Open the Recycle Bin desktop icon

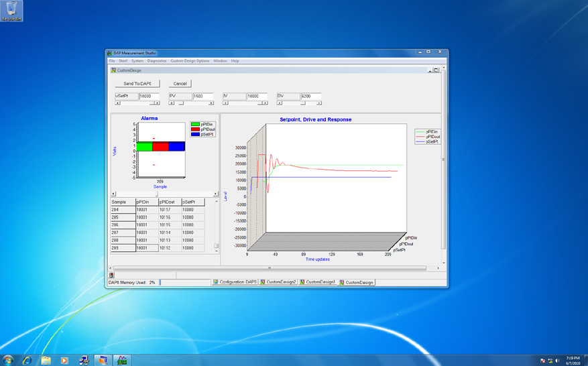[x=11, y=11]
